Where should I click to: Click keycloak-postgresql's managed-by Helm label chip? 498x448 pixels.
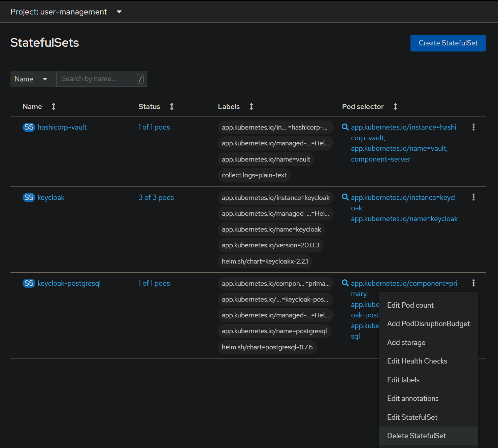click(276, 315)
